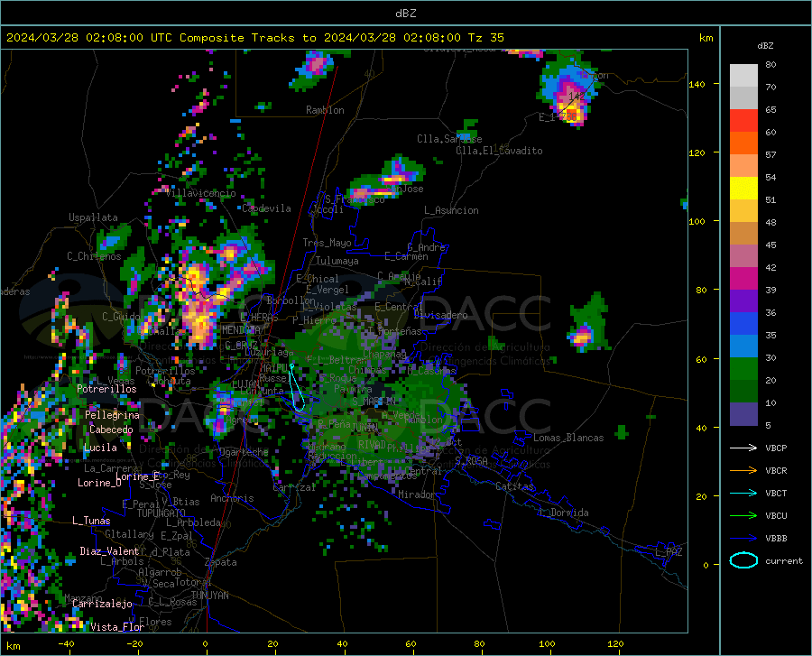Viewport: 812px width, 656px height.
Task: Click the 'L_Tunas' map label
Action: tap(91, 521)
